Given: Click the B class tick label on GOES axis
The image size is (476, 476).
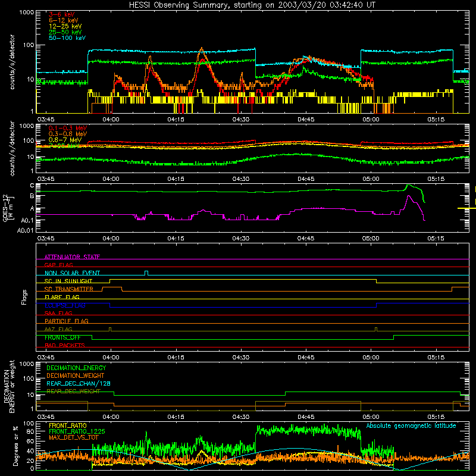Looking at the screenshot, I should (32, 196).
